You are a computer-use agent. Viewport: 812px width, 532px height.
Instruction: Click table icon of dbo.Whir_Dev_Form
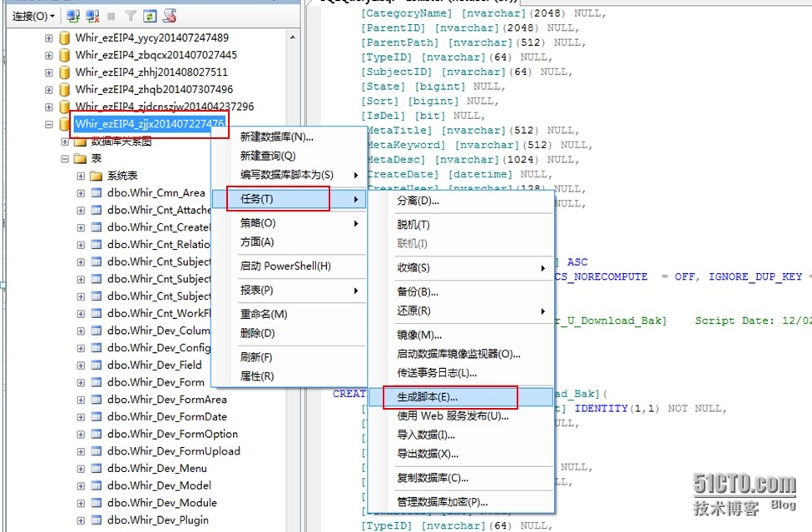pyautogui.click(x=96, y=382)
